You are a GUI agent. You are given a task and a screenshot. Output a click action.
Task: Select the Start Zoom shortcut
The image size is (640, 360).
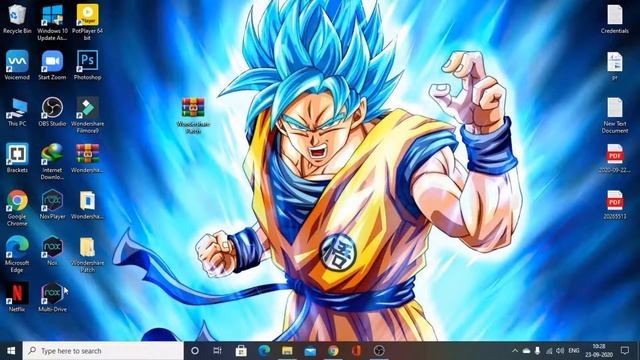point(52,65)
